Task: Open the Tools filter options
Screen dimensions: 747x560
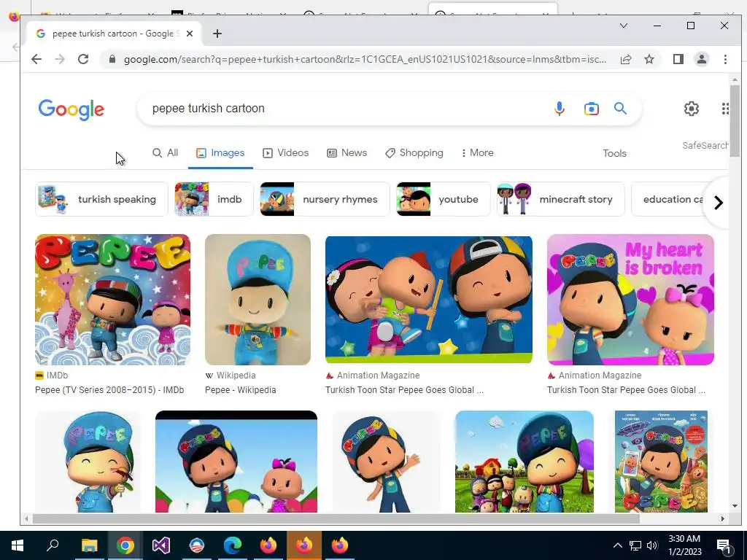Action: pos(614,153)
